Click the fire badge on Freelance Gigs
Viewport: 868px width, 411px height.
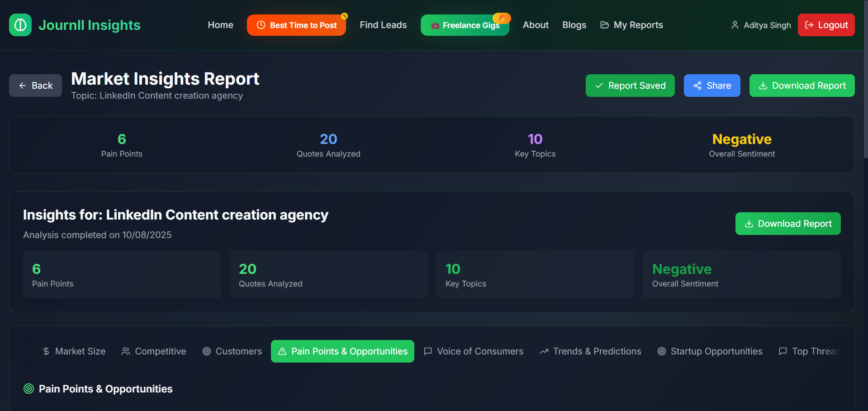click(502, 18)
